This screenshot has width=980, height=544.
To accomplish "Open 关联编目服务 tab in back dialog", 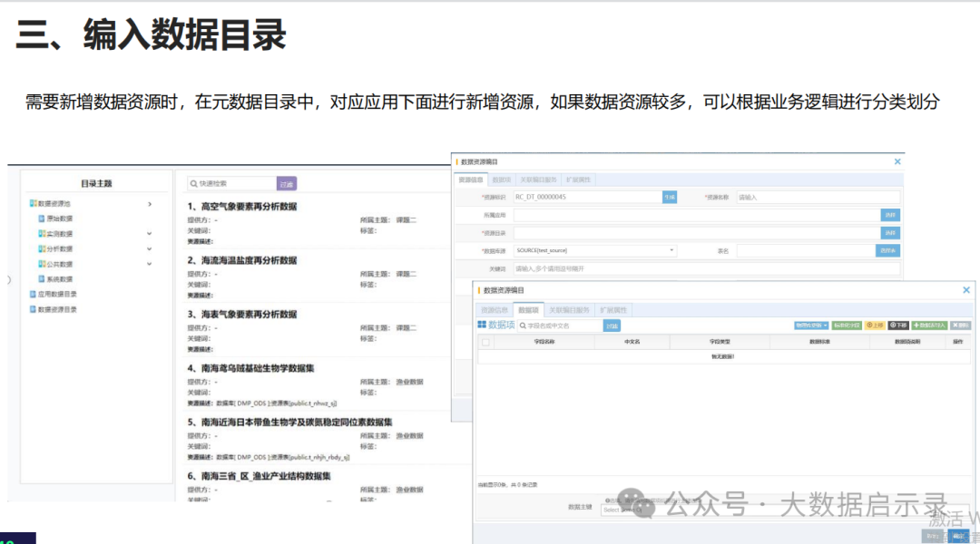I will click(538, 180).
